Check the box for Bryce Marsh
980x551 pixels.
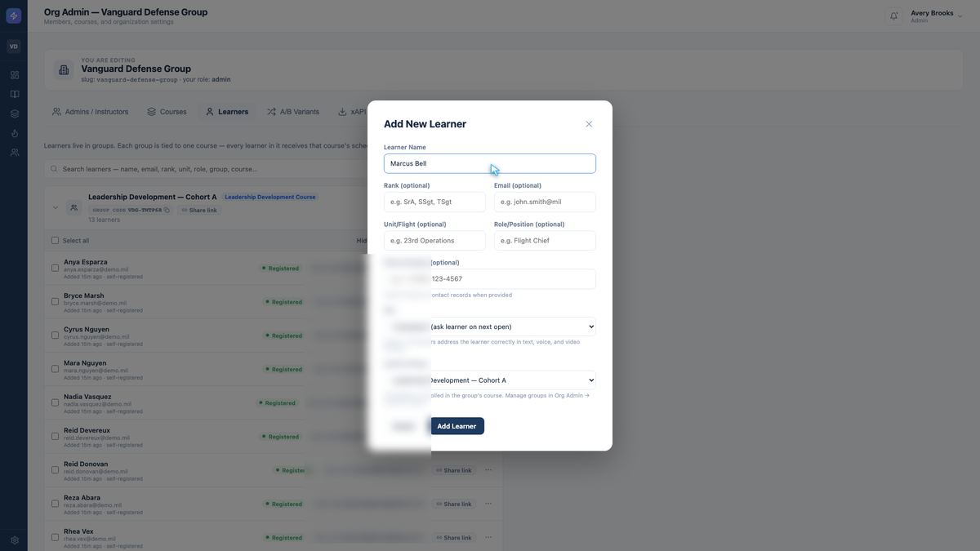tap(55, 301)
